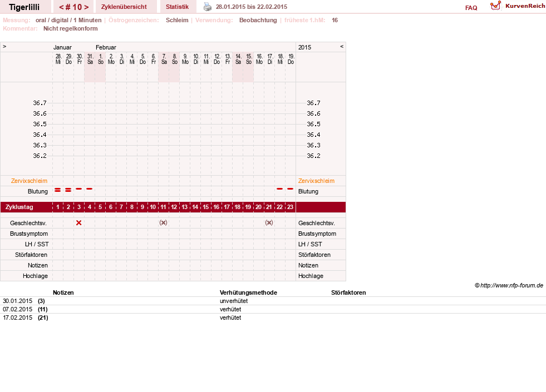Click the Tigerlilli user name
Viewport: 546px width, 392px height.
click(24, 7)
